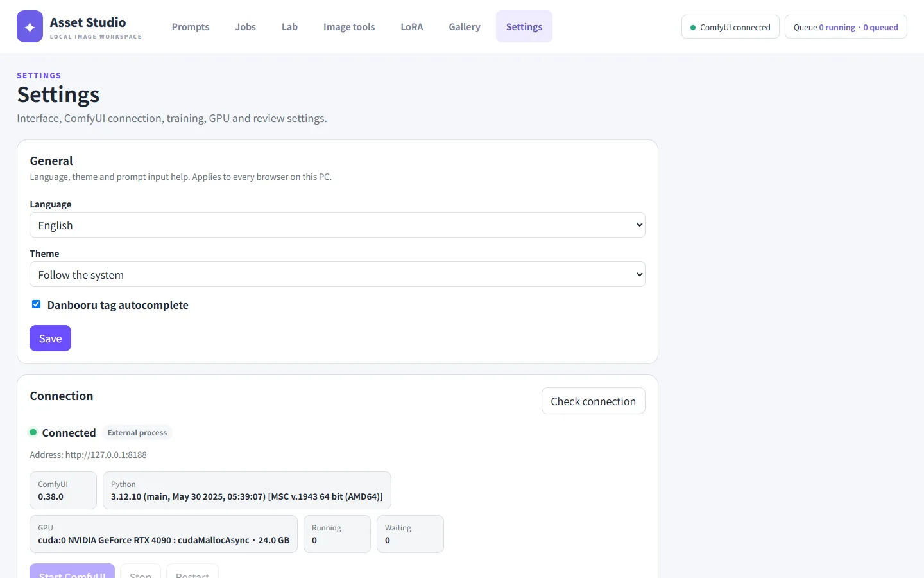Click the ComfyUI version 0.38.0 card

[x=63, y=491]
